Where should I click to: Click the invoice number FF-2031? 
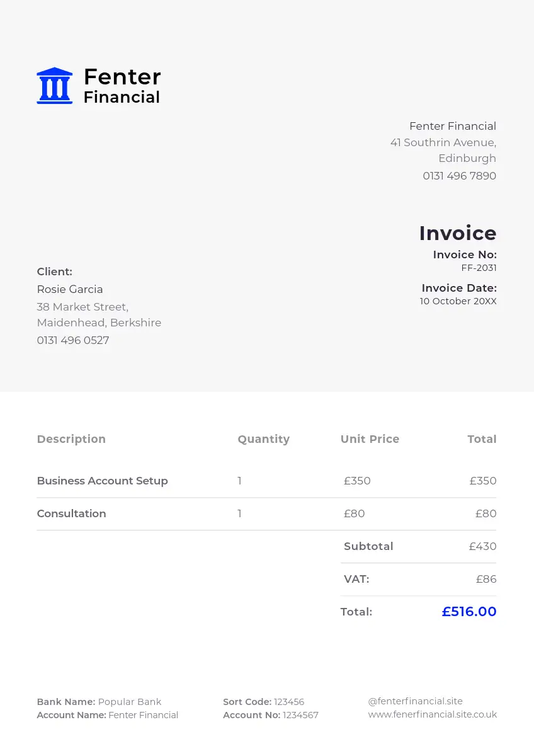click(479, 268)
